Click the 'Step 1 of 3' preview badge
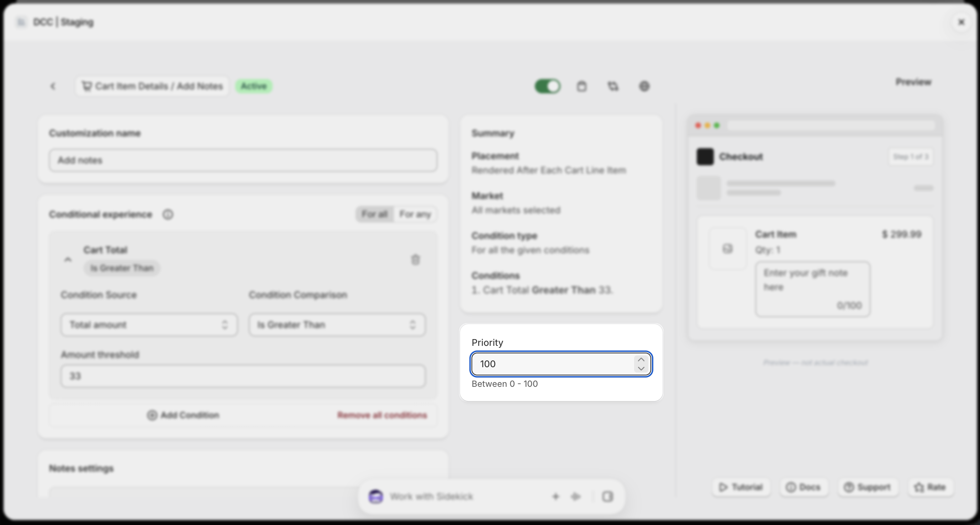Viewport: 980px width, 525px height. [x=910, y=157]
